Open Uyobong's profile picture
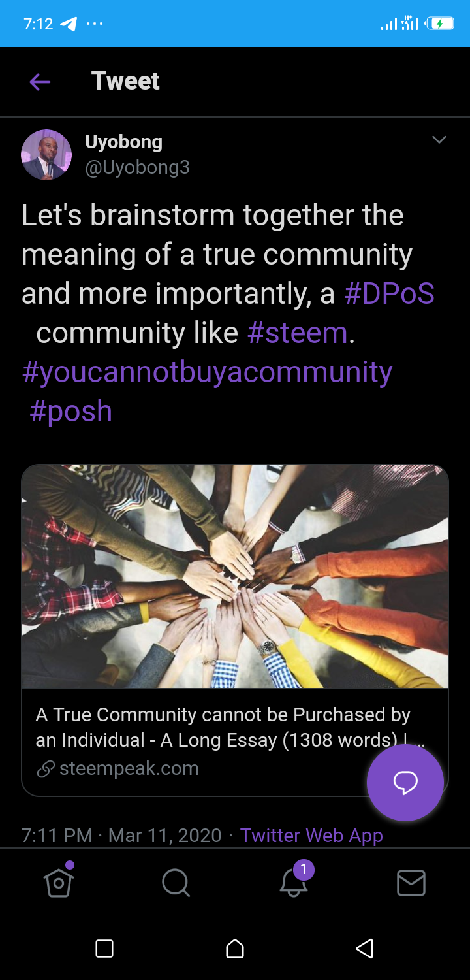 pyautogui.click(x=46, y=155)
